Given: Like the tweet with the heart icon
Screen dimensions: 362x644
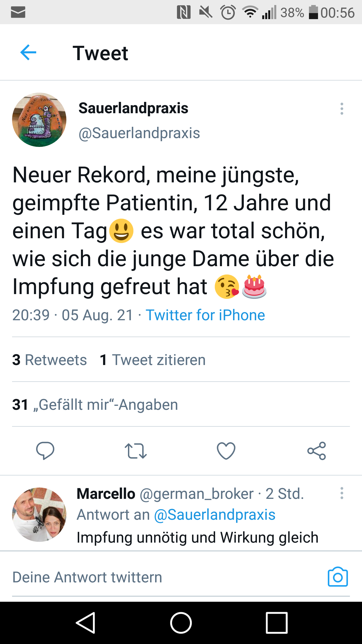Looking at the screenshot, I should [x=226, y=451].
